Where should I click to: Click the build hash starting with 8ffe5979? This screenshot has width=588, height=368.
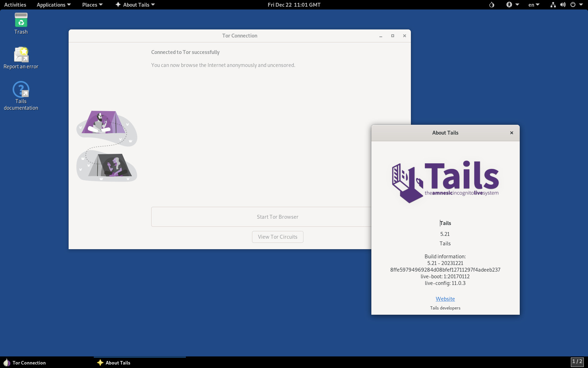coord(445,270)
